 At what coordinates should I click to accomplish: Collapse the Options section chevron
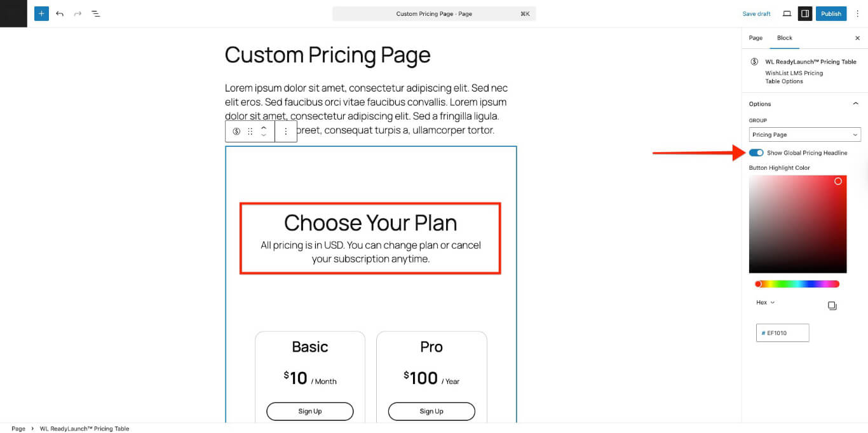click(856, 103)
